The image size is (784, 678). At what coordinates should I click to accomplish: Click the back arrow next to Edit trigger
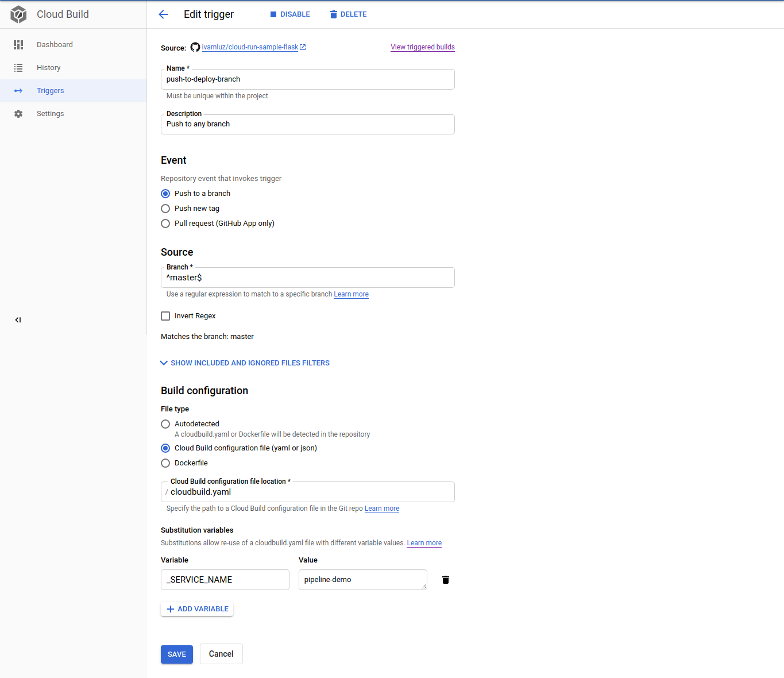click(x=163, y=14)
